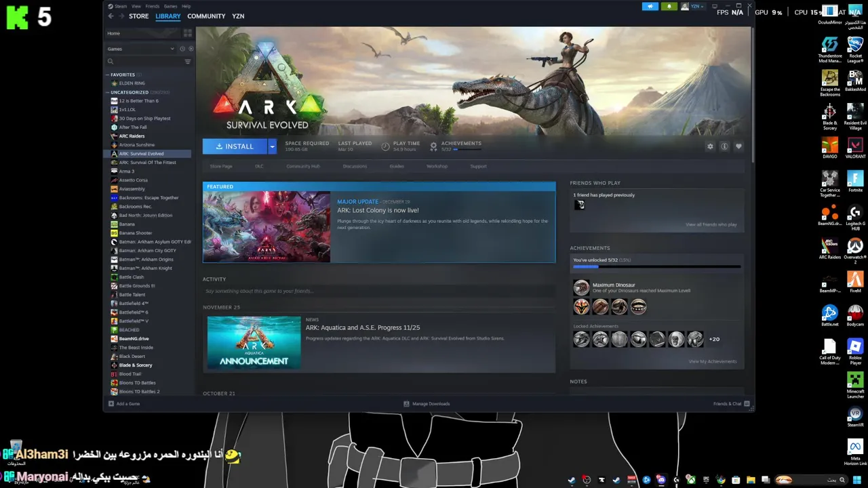868x488 pixels.
Task: Show ready-to-play games filter icon
Action: (x=191, y=49)
